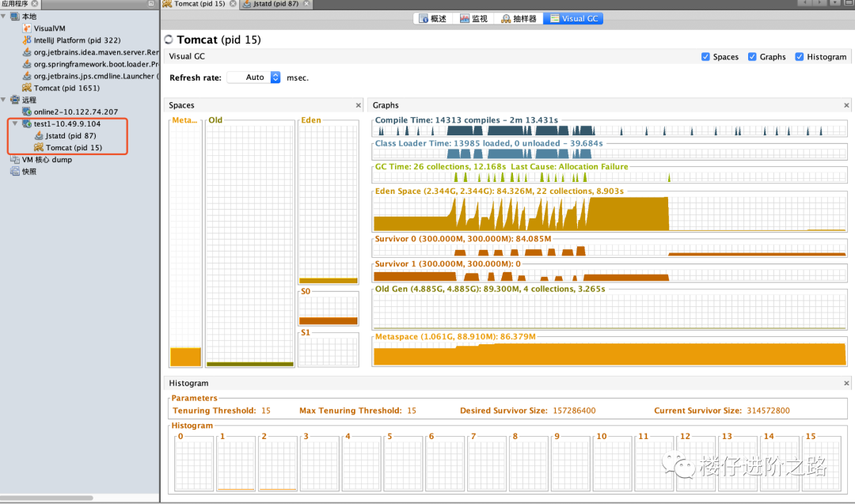The image size is (855, 504).
Task: Click the 远程 remote hosts icon
Action: [x=15, y=100]
